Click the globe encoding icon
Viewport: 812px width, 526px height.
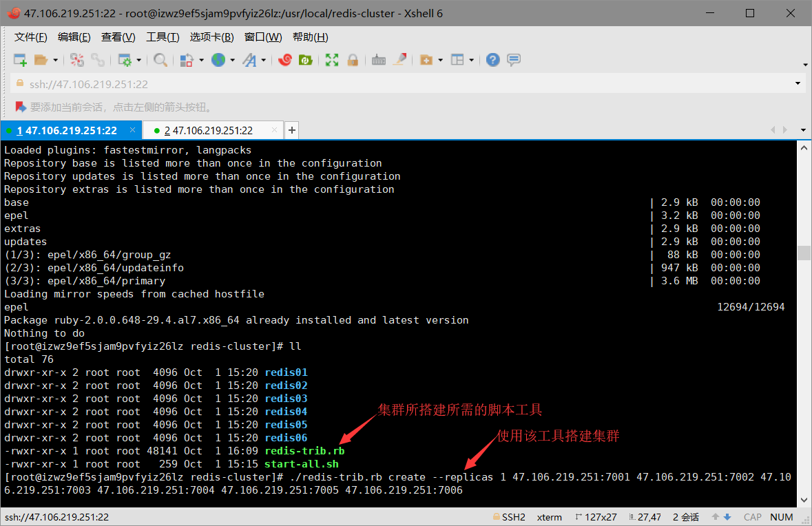pyautogui.click(x=218, y=60)
